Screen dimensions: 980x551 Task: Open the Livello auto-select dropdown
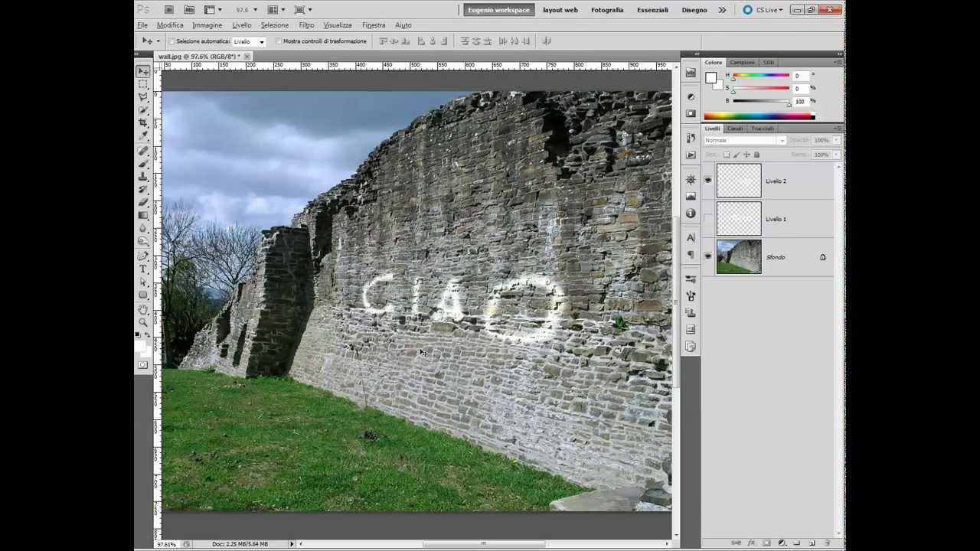pos(249,41)
